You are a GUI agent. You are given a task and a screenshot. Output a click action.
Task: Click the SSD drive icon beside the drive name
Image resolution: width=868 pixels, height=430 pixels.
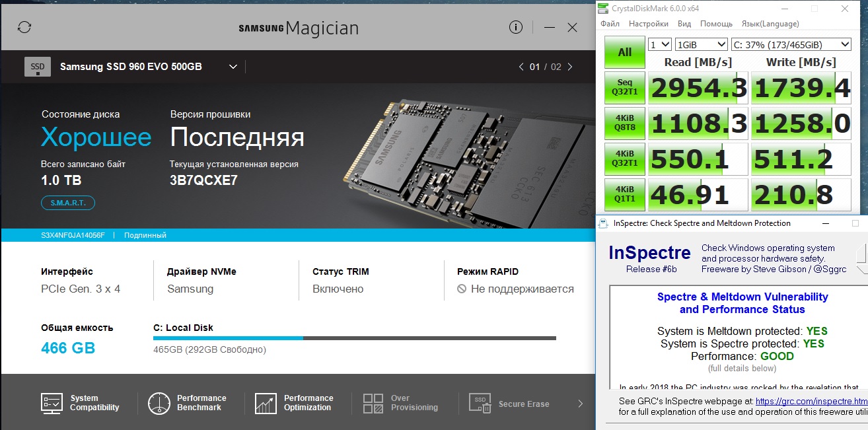(x=38, y=67)
